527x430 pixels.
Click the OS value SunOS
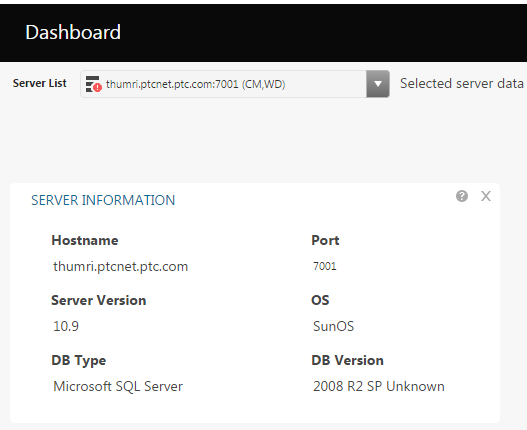(333, 326)
